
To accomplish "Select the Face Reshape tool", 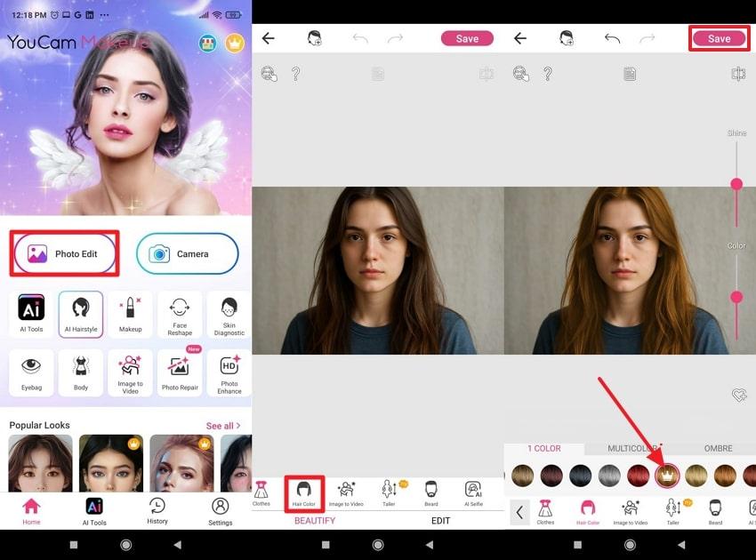I will point(179,313).
